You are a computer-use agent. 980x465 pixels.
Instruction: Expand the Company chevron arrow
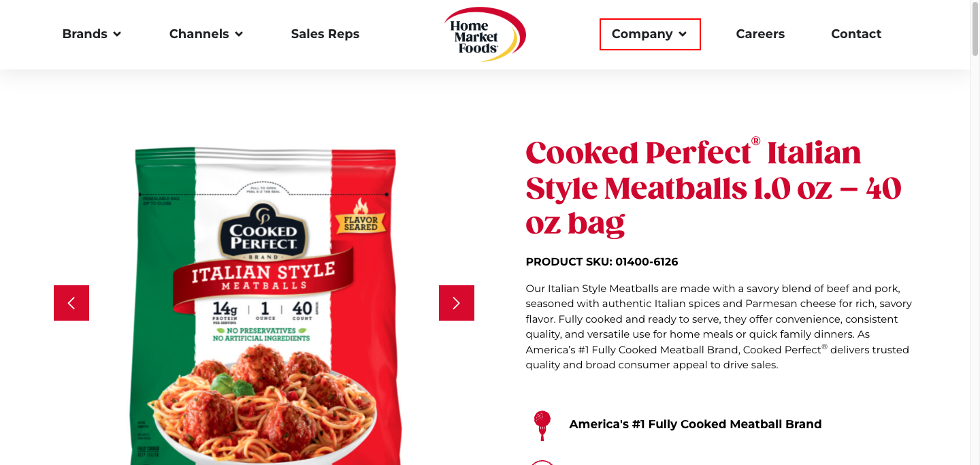tap(683, 34)
